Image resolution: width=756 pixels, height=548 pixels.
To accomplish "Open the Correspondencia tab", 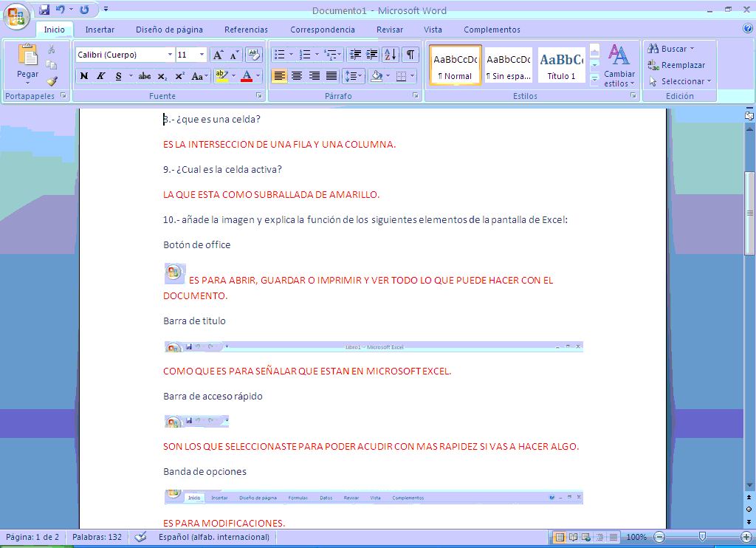I will pos(323,30).
